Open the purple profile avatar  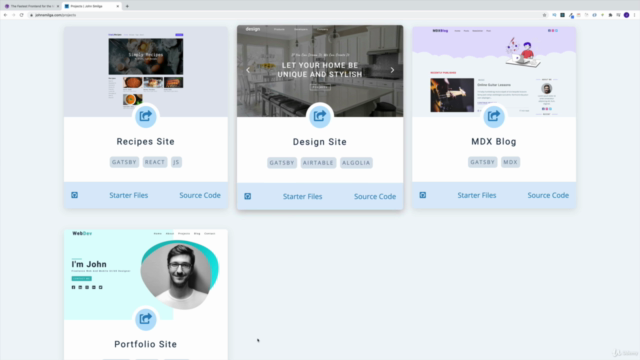coord(627,15)
